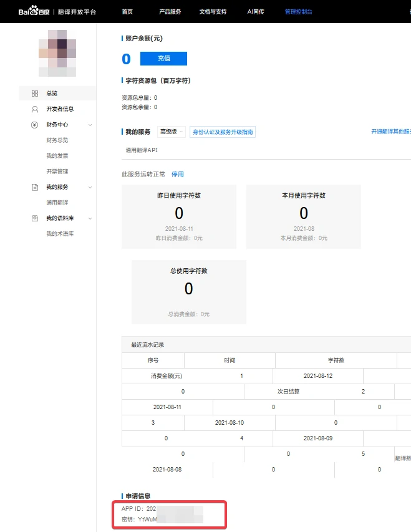Viewport: 411px width, 532px height.
Task: Click the 字符资源包 (百万字符) heading
Action: point(158,80)
